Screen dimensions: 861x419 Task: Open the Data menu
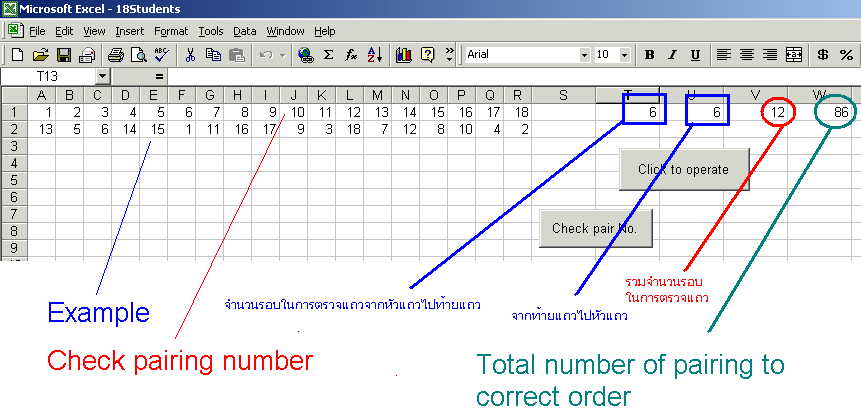(245, 31)
